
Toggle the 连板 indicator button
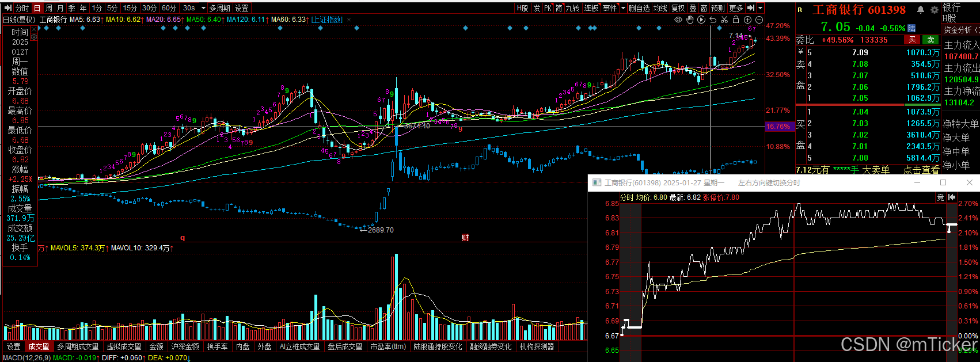coord(591,8)
